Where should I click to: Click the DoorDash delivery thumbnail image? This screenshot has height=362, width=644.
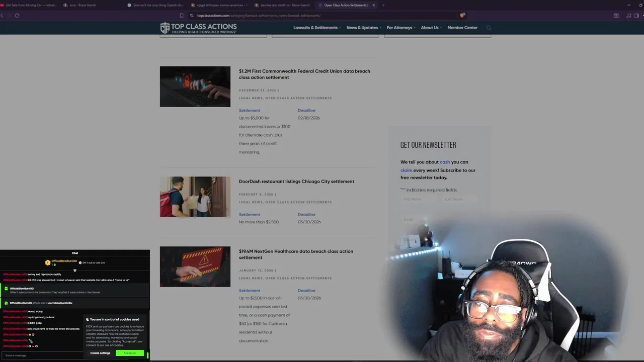point(195,197)
